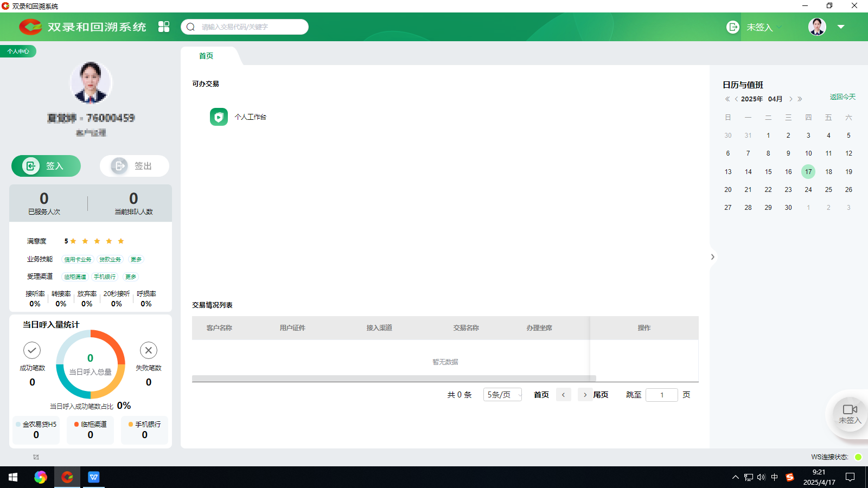Click the pin icon below statistics panel
The image size is (868, 488).
coord(36,457)
